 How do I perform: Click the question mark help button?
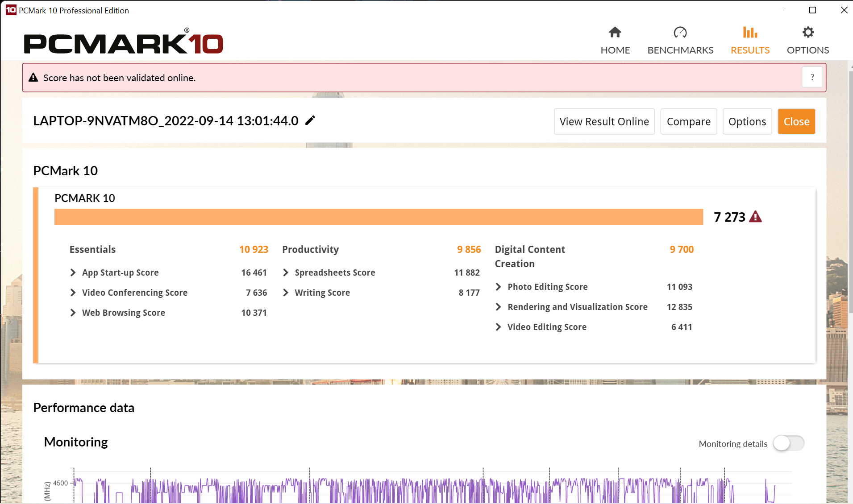[x=812, y=78]
